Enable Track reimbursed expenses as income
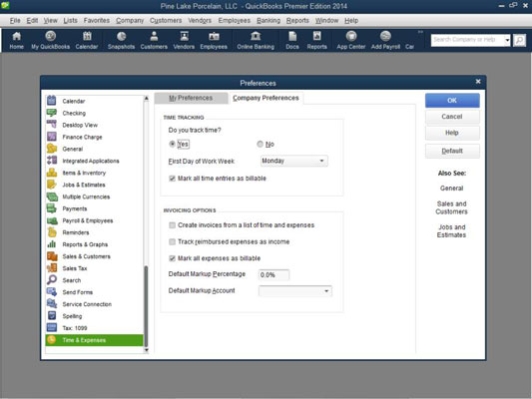Screen dimensions: 532x399 [172, 241]
